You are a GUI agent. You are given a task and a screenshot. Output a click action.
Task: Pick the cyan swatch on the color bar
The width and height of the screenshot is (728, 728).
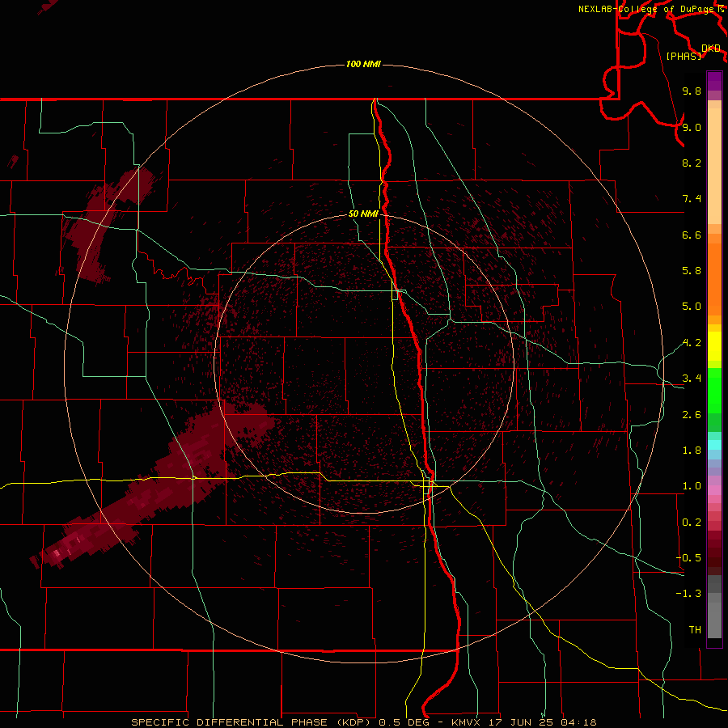[x=714, y=444]
